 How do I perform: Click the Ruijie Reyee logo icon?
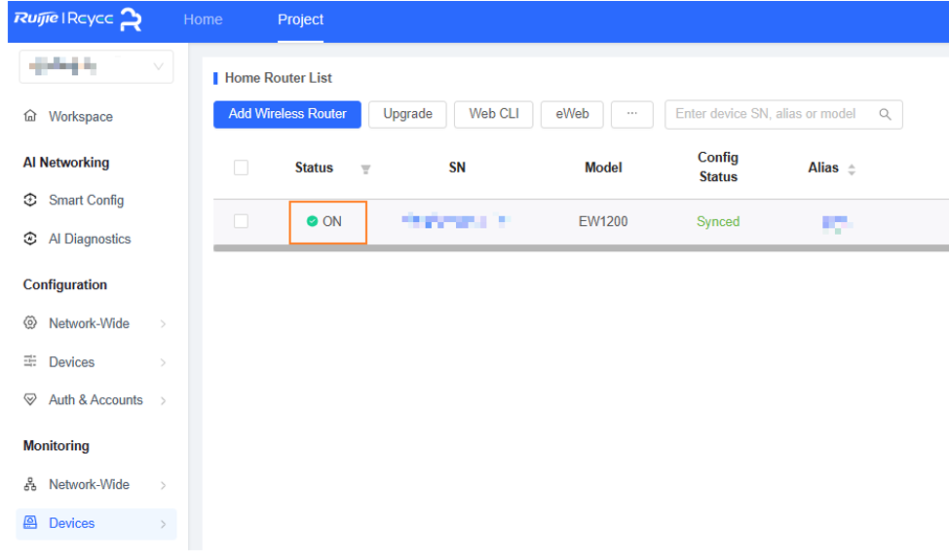click(131, 20)
